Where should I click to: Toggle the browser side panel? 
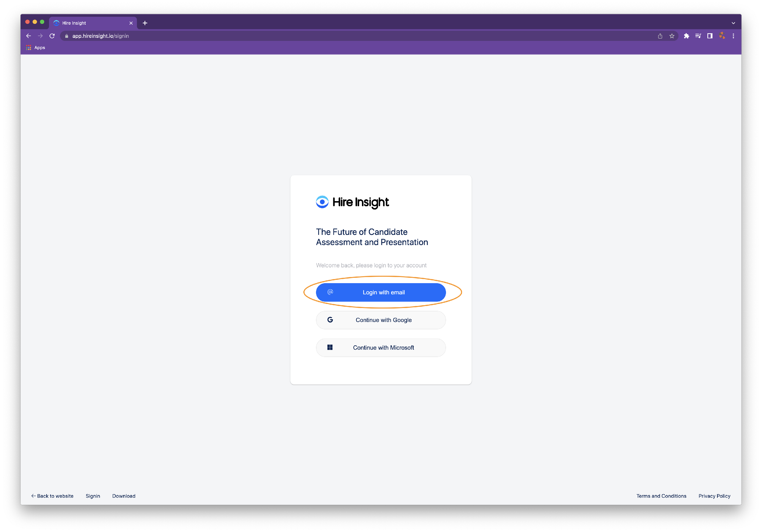point(710,36)
